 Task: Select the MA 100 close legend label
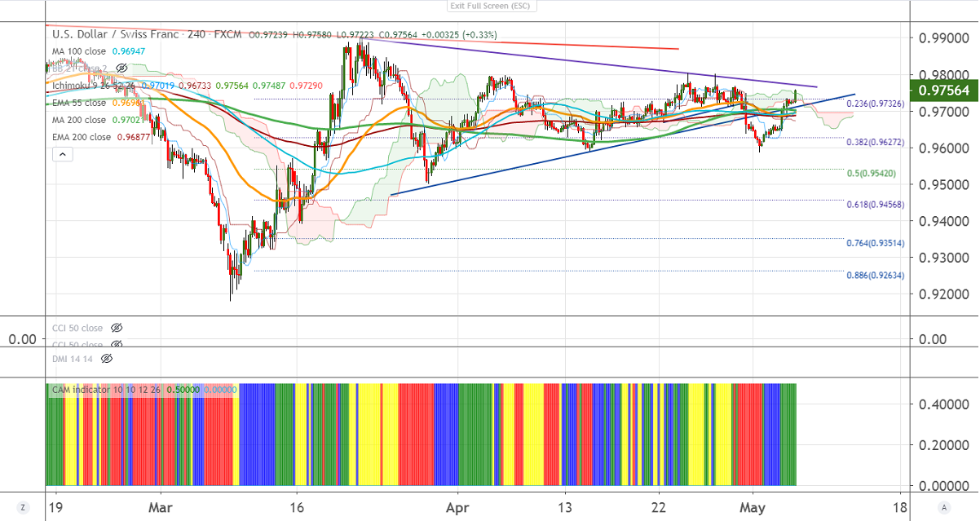[79, 51]
